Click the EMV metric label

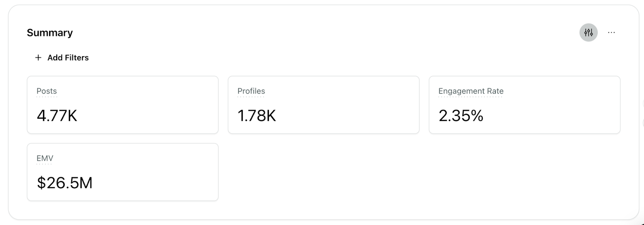[45, 158]
